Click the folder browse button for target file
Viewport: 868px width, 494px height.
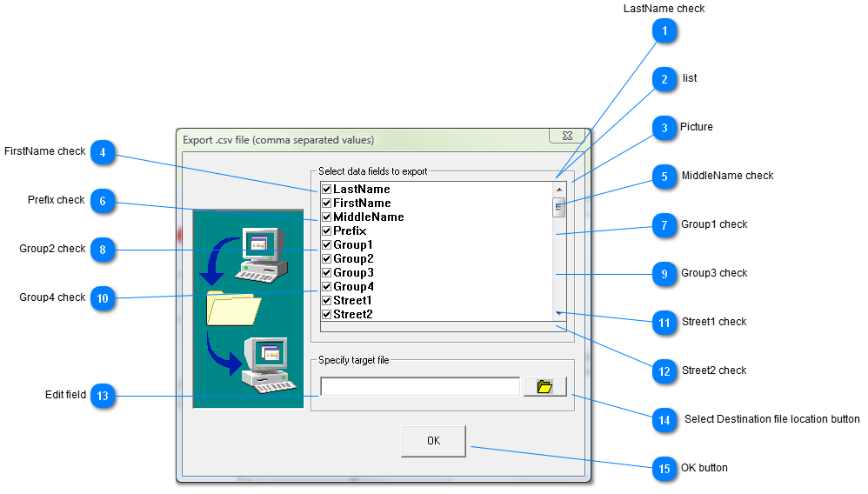pyautogui.click(x=544, y=386)
